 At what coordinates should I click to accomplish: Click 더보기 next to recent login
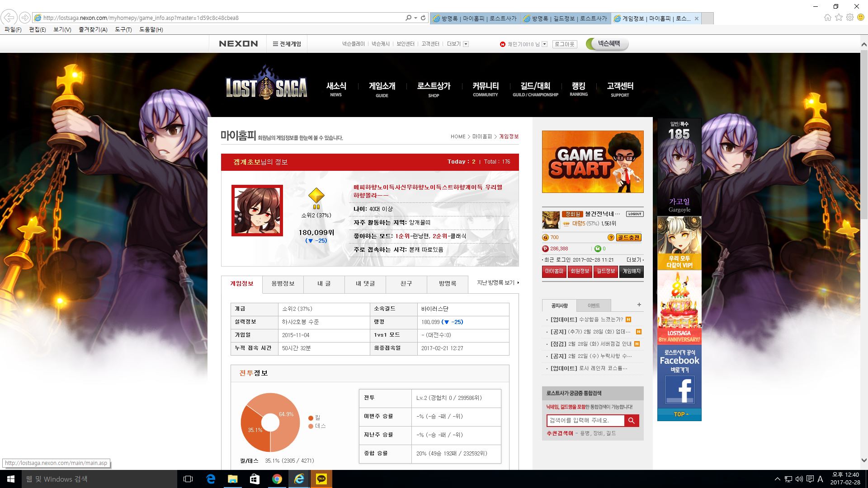pyautogui.click(x=635, y=260)
